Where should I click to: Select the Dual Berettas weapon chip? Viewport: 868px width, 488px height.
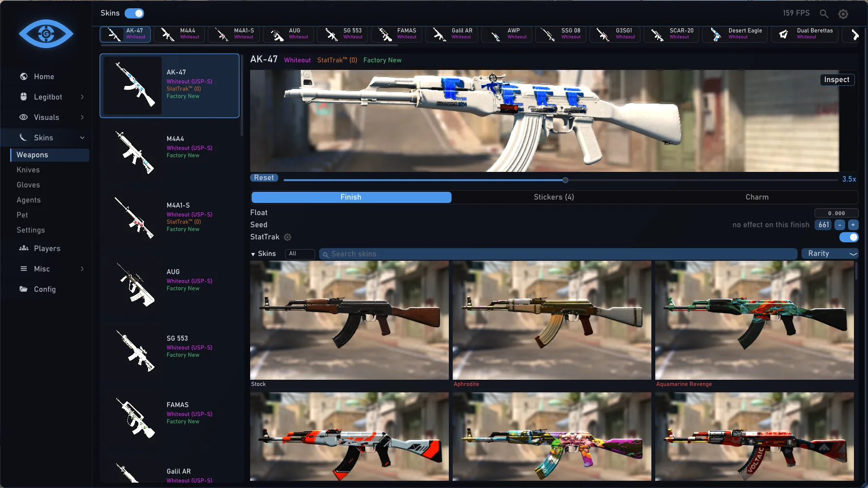pos(805,34)
